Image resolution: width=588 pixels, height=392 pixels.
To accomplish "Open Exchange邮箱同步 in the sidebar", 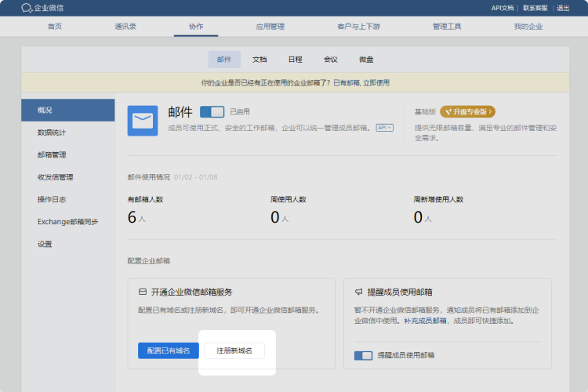I will click(x=68, y=222).
